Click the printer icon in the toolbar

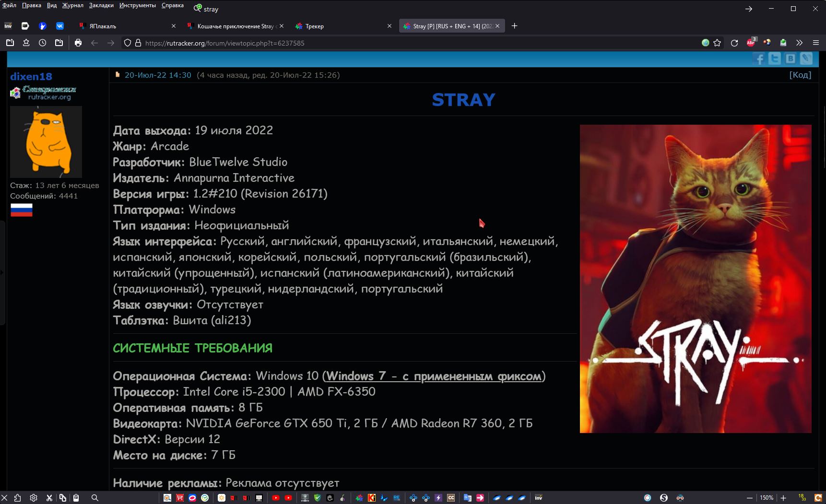(x=78, y=43)
